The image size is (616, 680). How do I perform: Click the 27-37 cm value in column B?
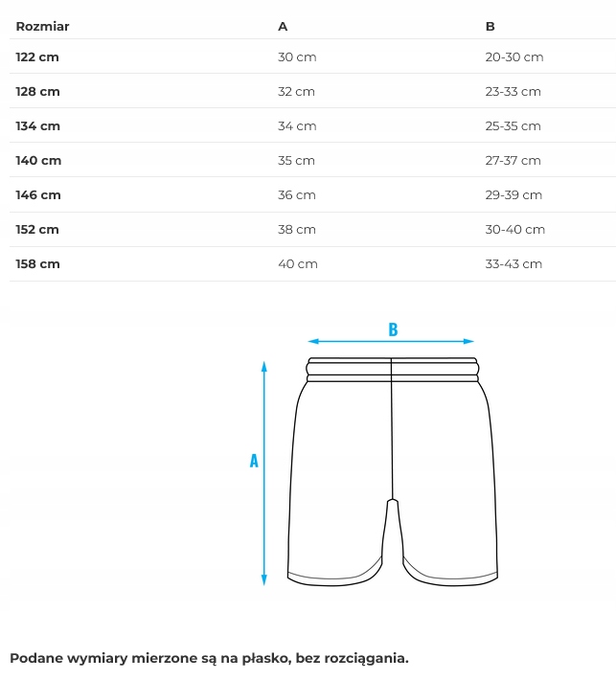(x=513, y=160)
